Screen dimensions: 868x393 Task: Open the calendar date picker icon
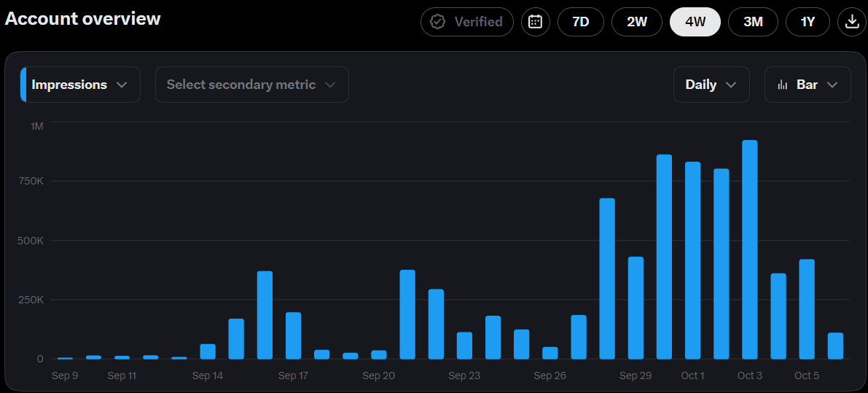coord(536,22)
